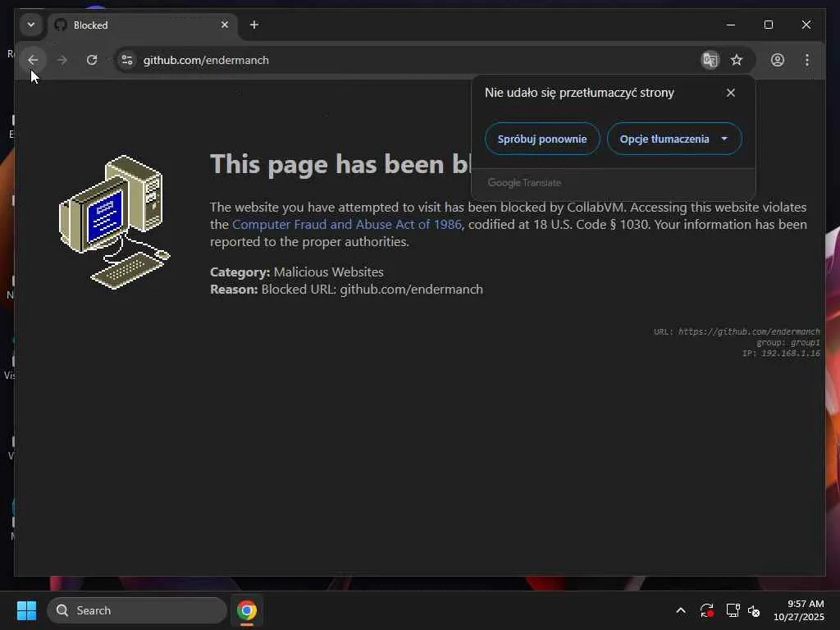Maximize the Chrome window
The image size is (840, 630).
point(768,25)
